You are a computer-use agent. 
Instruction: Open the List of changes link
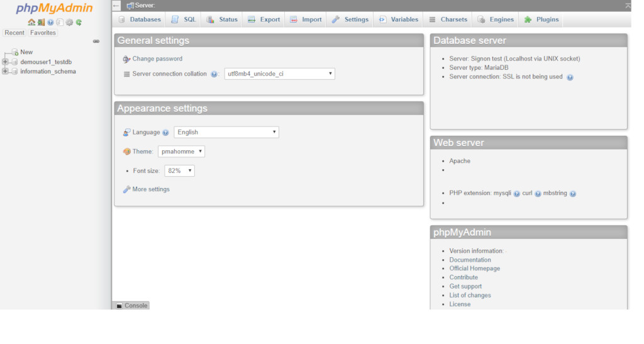point(470,296)
